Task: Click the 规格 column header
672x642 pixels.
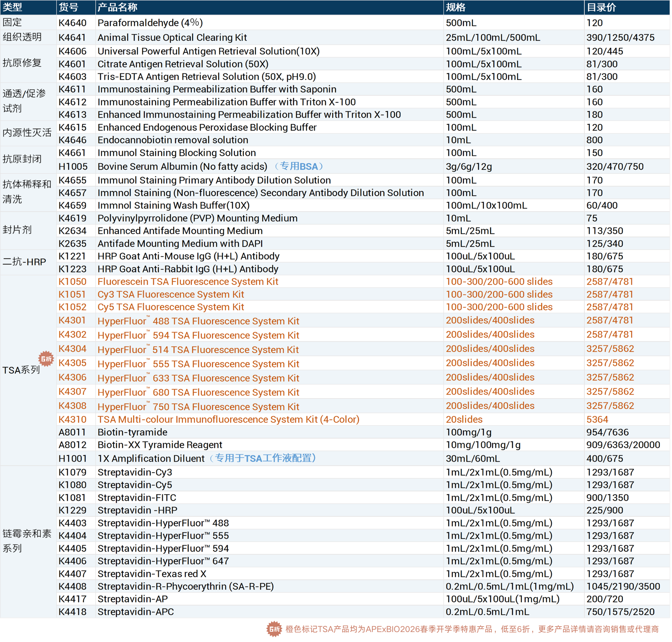Action: (x=456, y=7)
